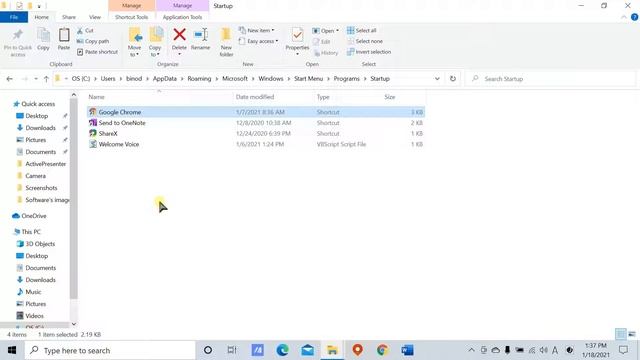
Task: Open Task View on the taskbar
Action: 232,350
